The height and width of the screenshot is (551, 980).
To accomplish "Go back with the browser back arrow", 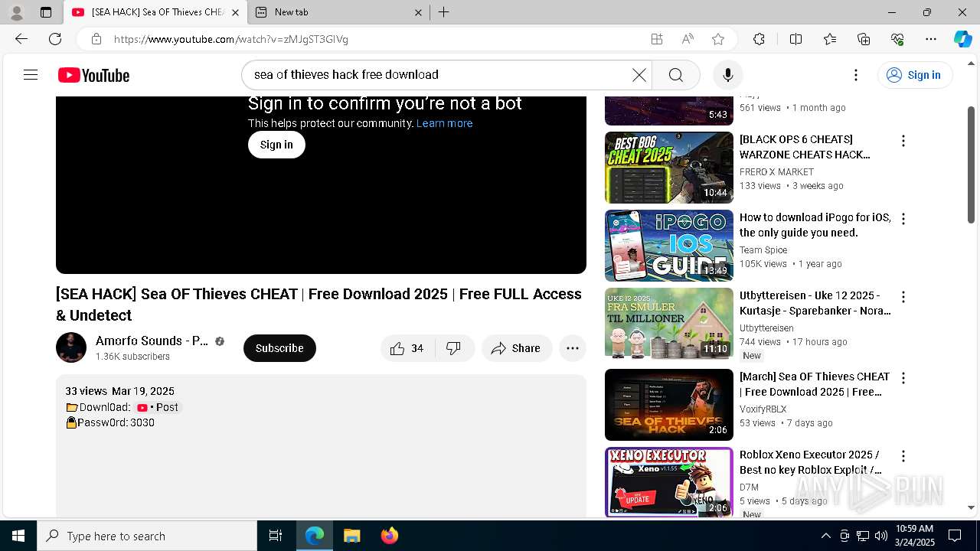I will click(21, 39).
